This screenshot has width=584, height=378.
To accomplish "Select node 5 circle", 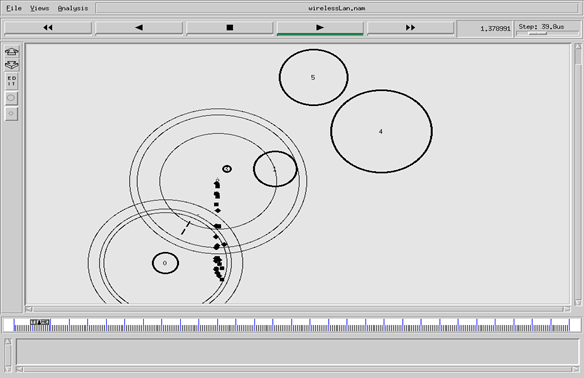I will tap(313, 77).
